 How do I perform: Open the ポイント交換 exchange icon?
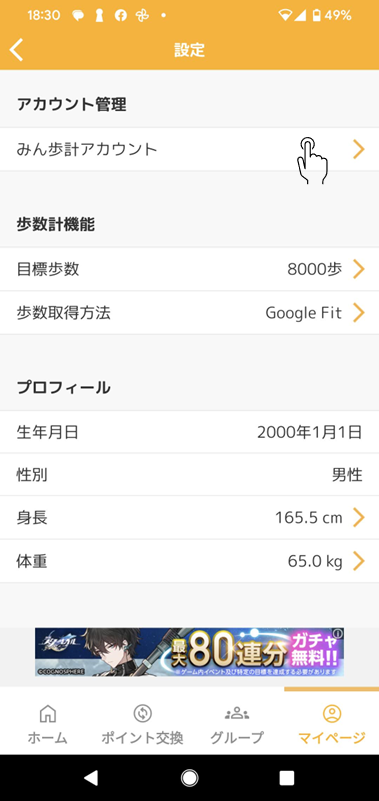click(x=142, y=713)
